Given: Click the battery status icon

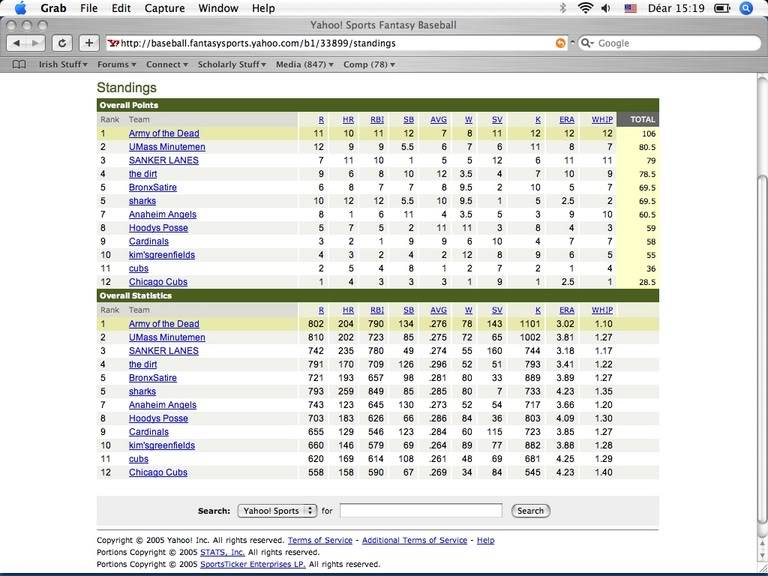Looking at the screenshot, I should (x=722, y=8).
